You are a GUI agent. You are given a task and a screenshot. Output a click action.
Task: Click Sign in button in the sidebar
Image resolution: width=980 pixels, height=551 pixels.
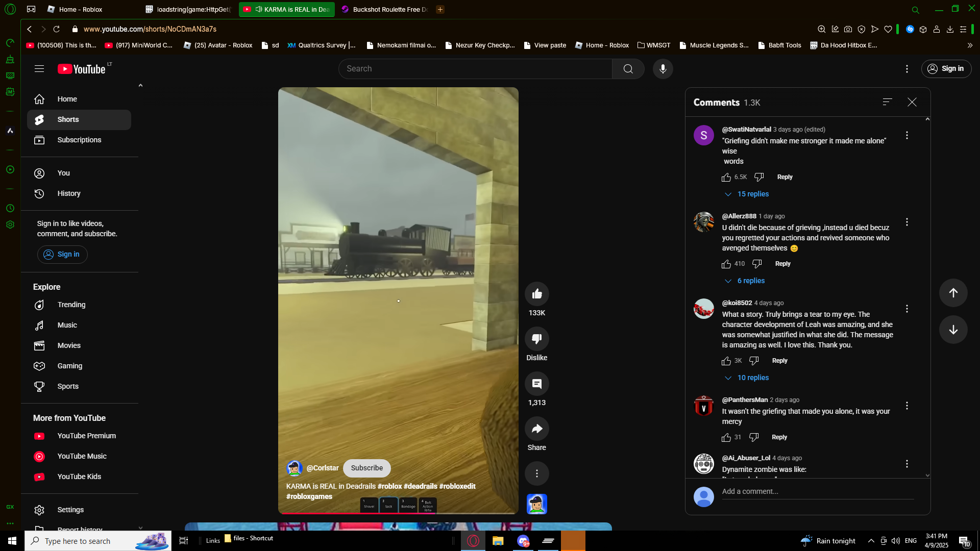point(62,254)
